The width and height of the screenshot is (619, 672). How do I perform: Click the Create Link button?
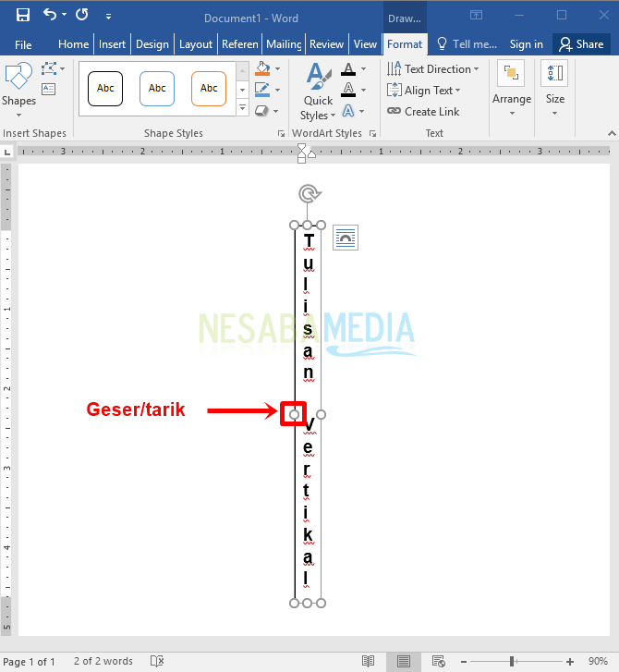click(423, 112)
